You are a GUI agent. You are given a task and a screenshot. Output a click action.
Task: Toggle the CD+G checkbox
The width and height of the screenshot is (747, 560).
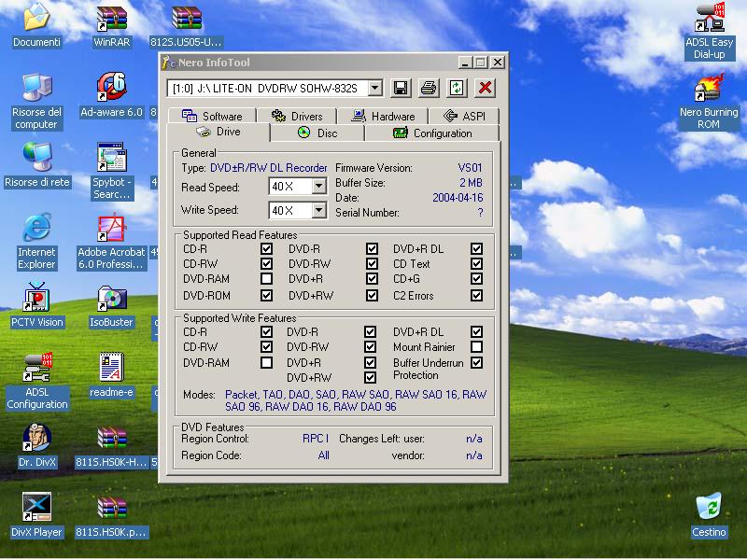pos(476,278)
